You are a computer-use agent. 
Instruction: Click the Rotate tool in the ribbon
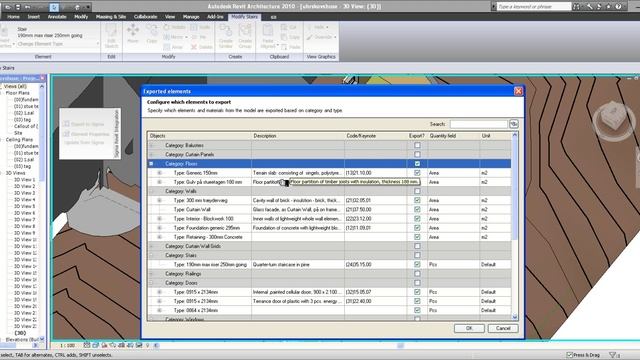[175, 27]
